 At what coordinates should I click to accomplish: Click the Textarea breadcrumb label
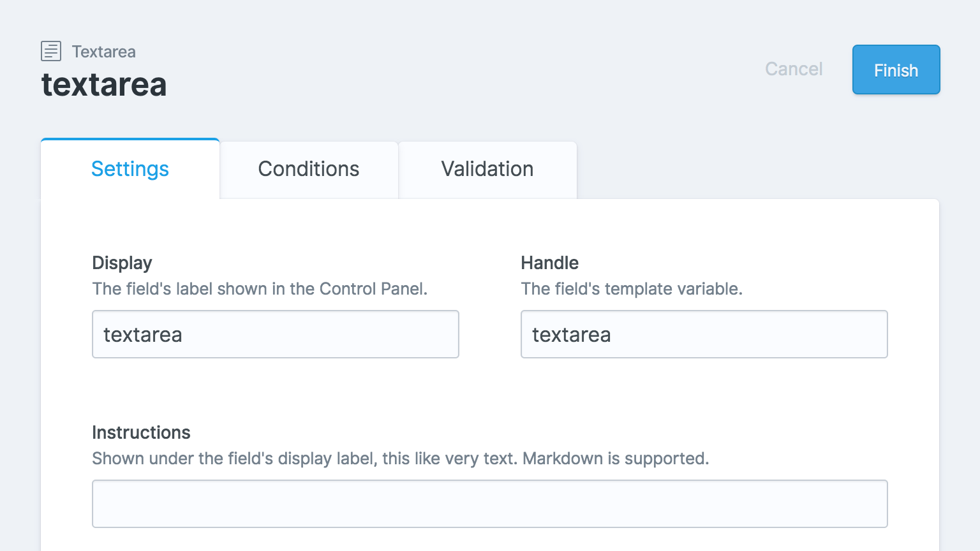pyautogui.click(x=104, y=52)
